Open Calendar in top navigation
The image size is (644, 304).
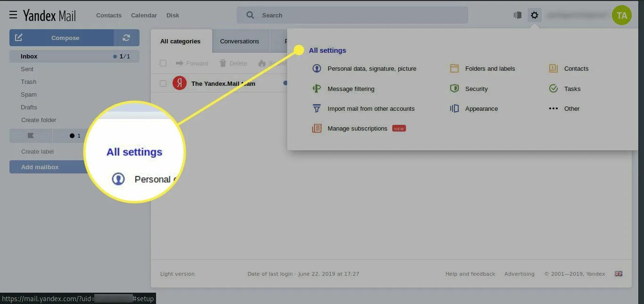point(144,15)
